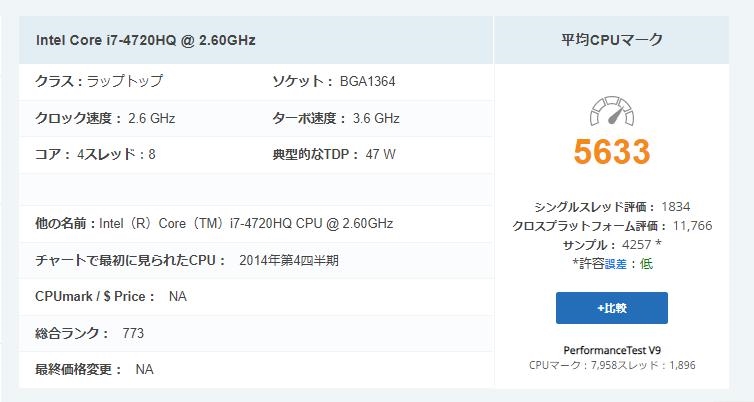Select the Intel Core i7-4720HQ title heading
The width and height of the screenshot is (754, 402).
tap(146, 40)
